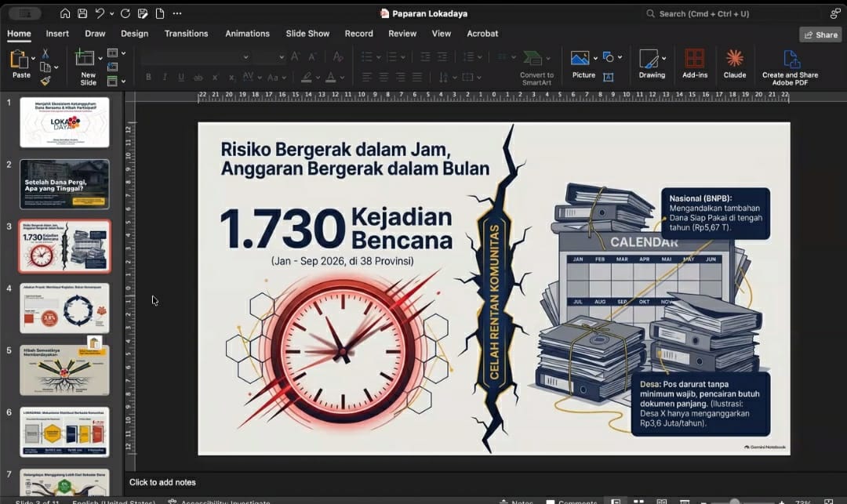Click the Home icon in the title bar
Viewport: 847px width, 504px height.
65,13
